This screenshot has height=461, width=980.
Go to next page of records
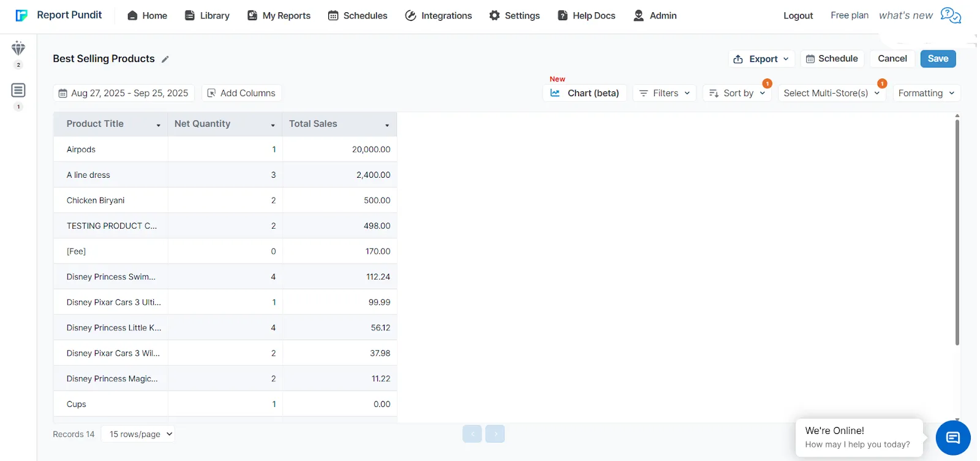click(x=495, y=434)
